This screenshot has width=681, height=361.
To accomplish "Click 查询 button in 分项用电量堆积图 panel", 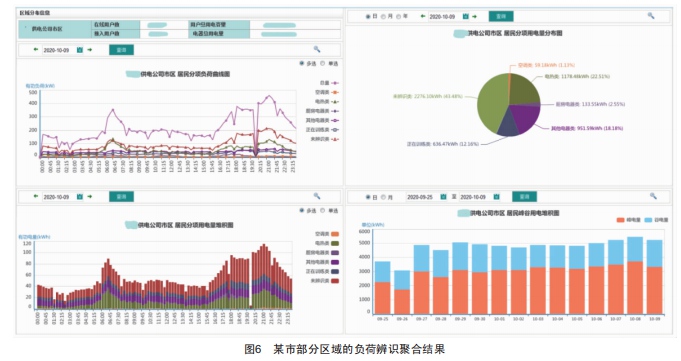I will click(x=121, y=197).
